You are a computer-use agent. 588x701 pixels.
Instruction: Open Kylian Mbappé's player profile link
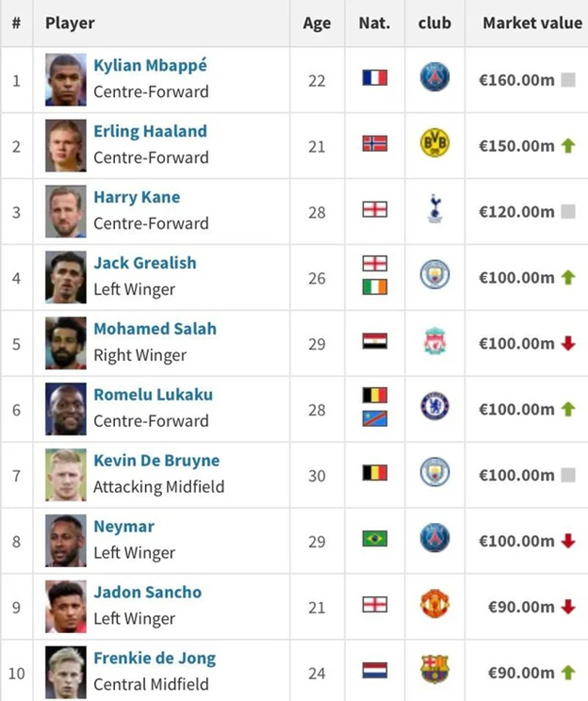150,65
